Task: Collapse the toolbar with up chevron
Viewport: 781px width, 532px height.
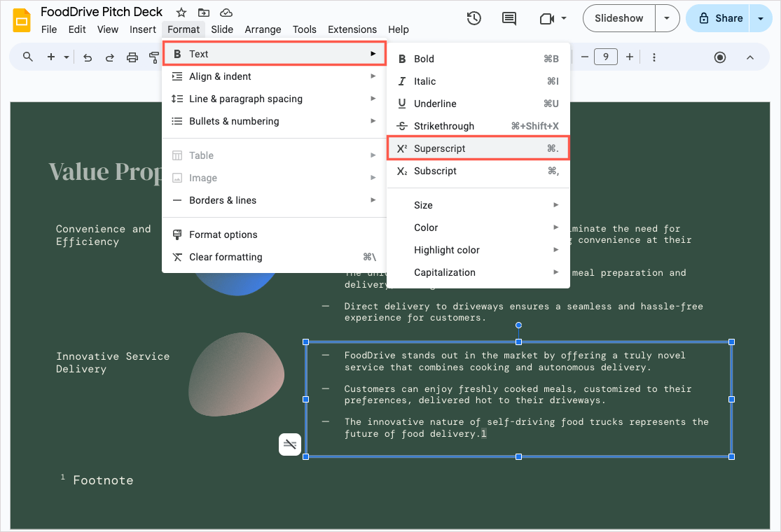Action: click(750, 57)
